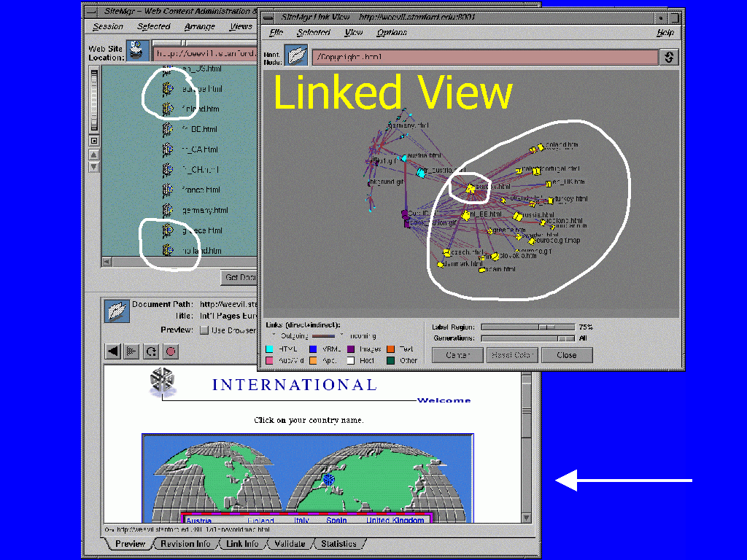Enable the Use Browser checkbox

click(x=204, y=330)
